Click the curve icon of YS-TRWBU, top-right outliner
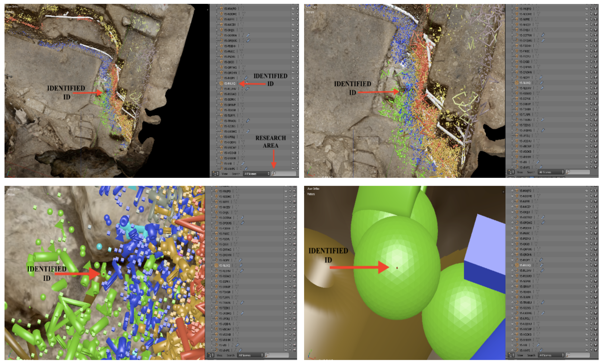Image resolution: width=603 pixels, height=364 pixels. (x=517, y=120)
